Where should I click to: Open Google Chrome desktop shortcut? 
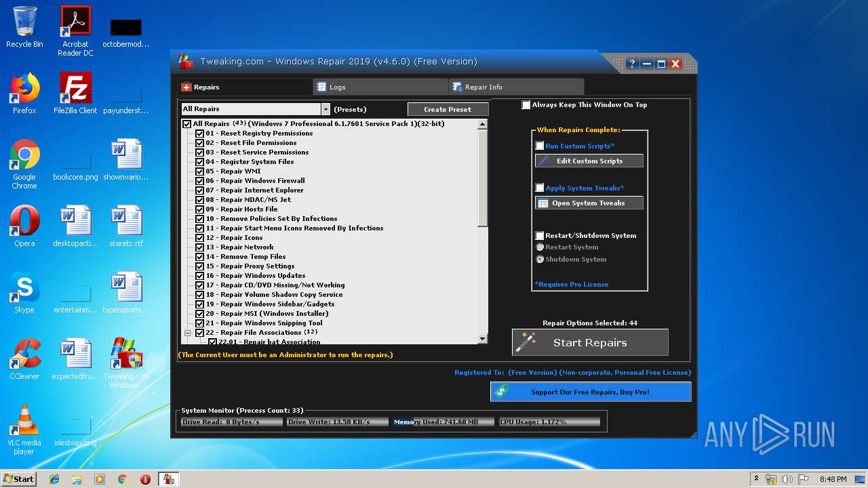(24, 164)
